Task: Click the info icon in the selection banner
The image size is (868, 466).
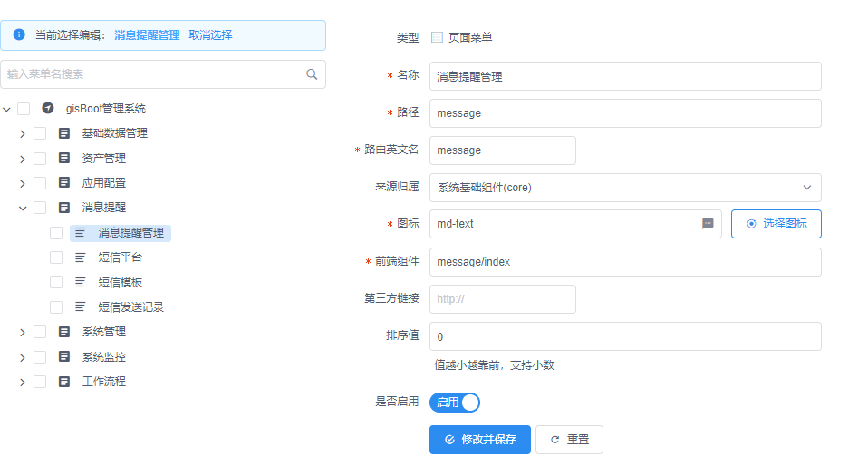Action: (x=19, y=34)
